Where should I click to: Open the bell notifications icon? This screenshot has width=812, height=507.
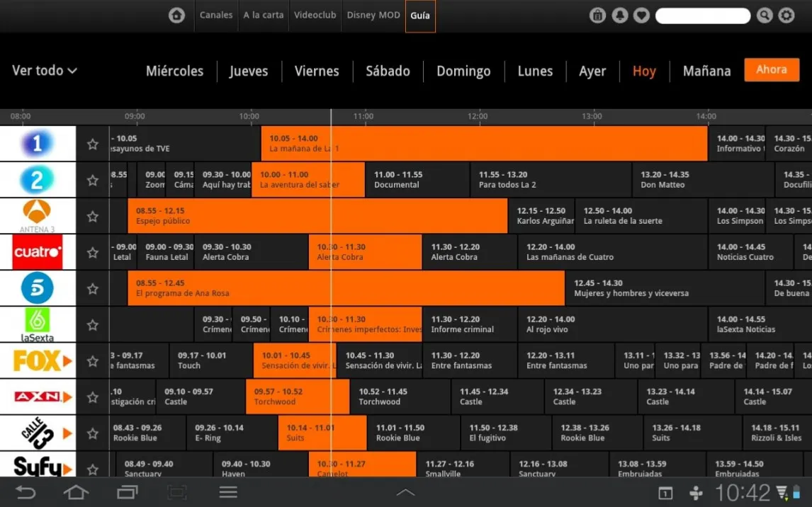pos(620,16)
